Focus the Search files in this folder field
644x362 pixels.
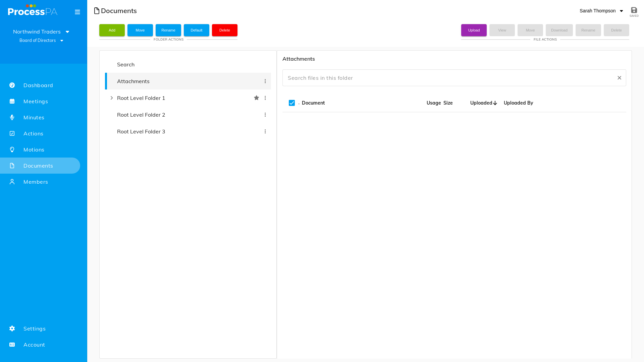pyautogui.click(x=454, y=78)
